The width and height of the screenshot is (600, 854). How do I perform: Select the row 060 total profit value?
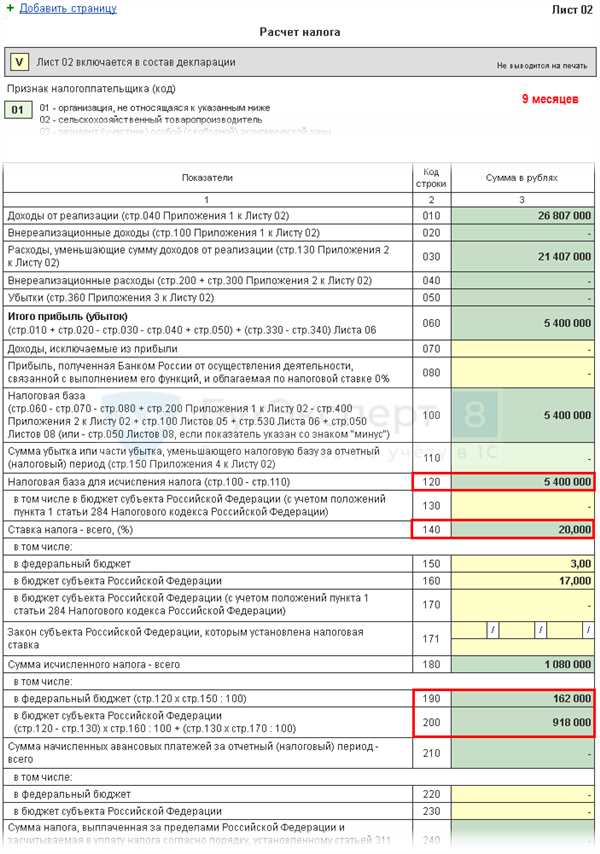523,323
